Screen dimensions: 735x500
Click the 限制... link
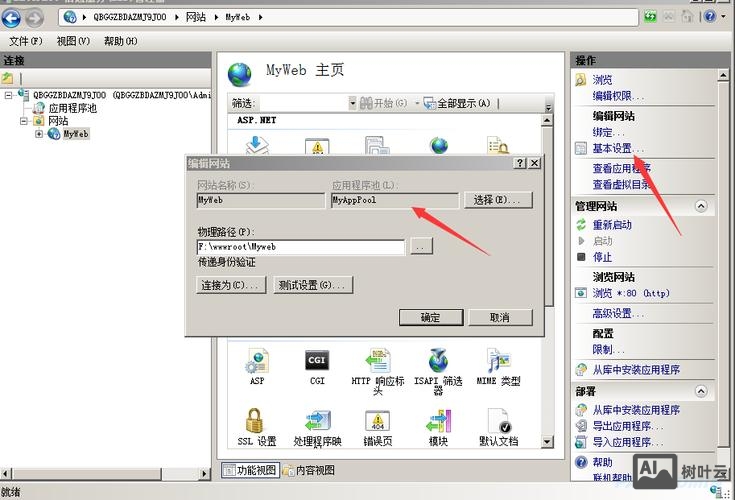(608, 350)
